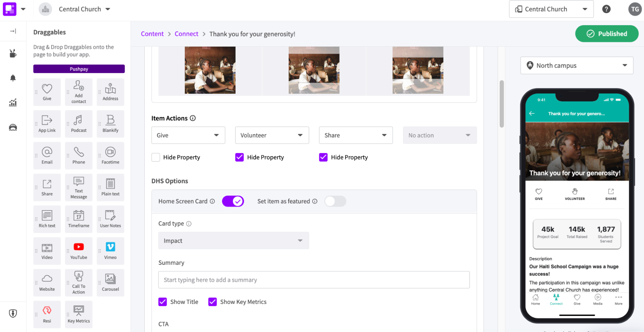This screenshot has height=332, width=644.
Task: Disable the Home Screen Card toggle
Action: point(233,201)
